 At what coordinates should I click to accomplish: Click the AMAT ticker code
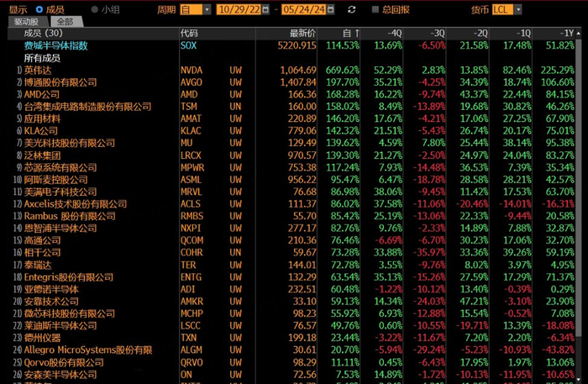(x=191, y=118)
